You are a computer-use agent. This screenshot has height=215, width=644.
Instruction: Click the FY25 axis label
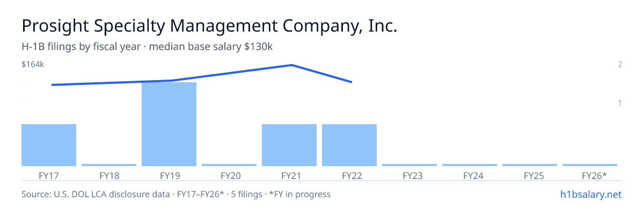pos(530,175)
